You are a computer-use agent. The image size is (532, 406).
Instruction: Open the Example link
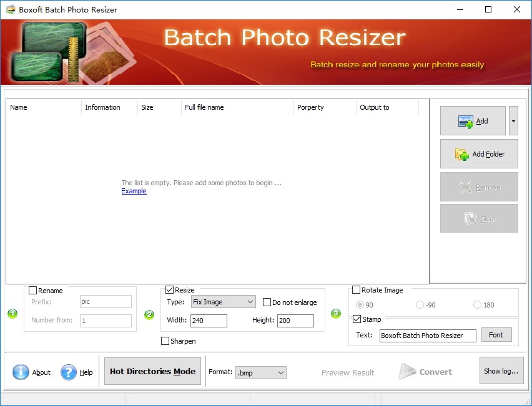tap(134, 191)
